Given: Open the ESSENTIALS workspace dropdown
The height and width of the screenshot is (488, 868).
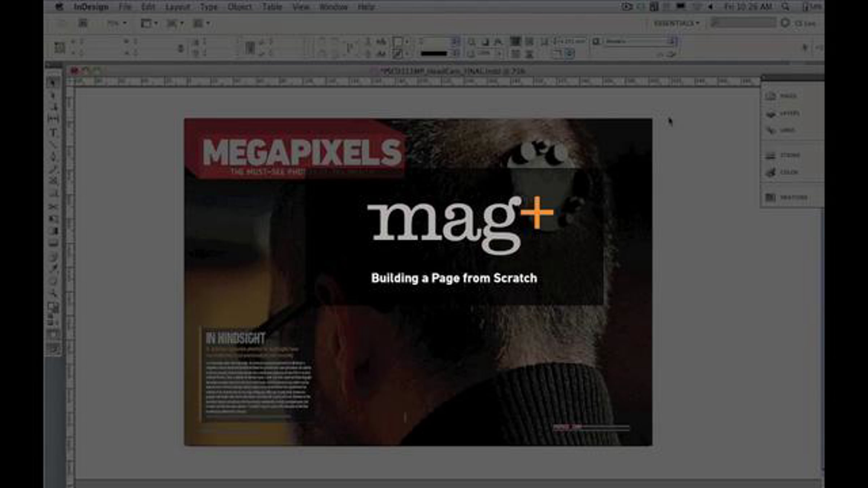Looking at the screenshot, I should pos(676,23).
